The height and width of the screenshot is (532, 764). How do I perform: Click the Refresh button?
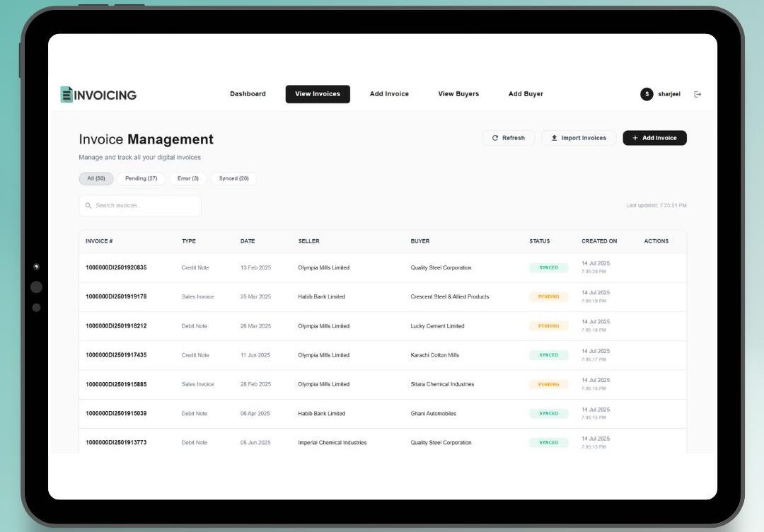click(x=508, y=138)
